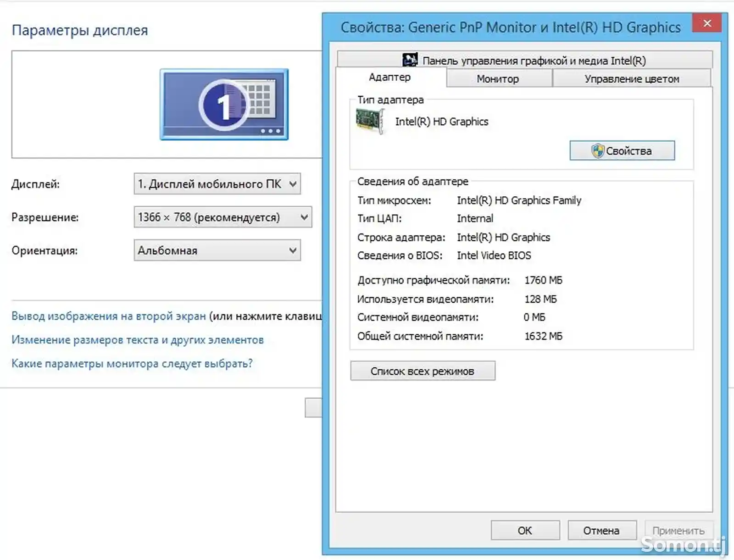Image resolution: width=734 pixels, height=560 pixels.
Task: Click the 1760 МБ graphics memory value
Action: click(x=543, y=280)
